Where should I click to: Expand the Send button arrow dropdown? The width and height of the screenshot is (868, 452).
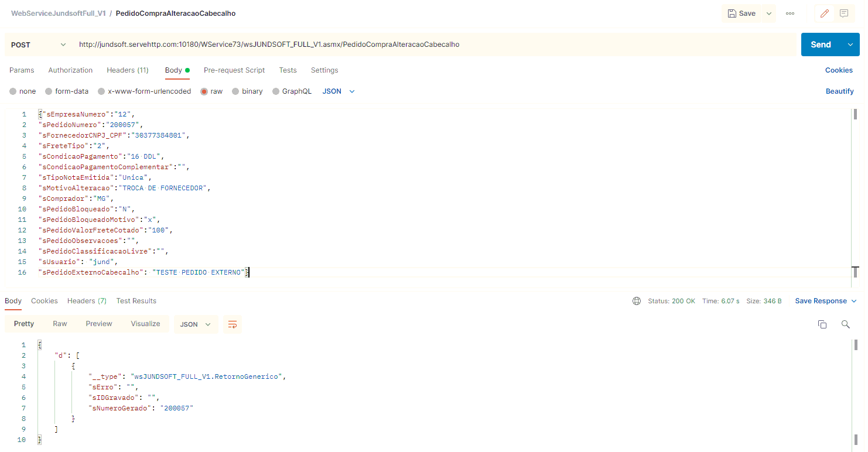(x=850, y=44)
